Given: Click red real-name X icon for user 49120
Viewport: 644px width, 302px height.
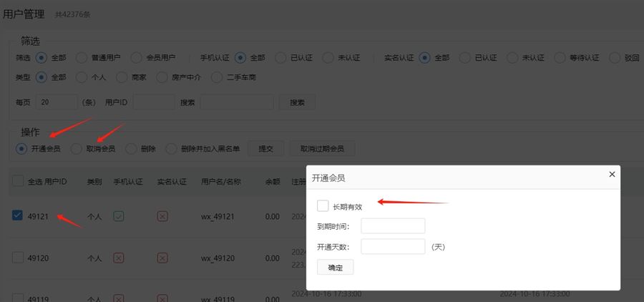Looking at the screenshot, I should click(162, 258).
